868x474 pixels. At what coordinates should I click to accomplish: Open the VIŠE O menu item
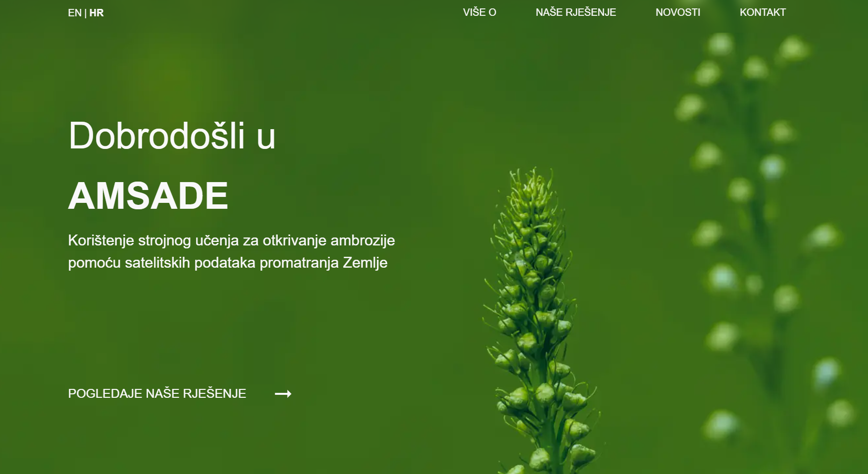pos(479,12)
